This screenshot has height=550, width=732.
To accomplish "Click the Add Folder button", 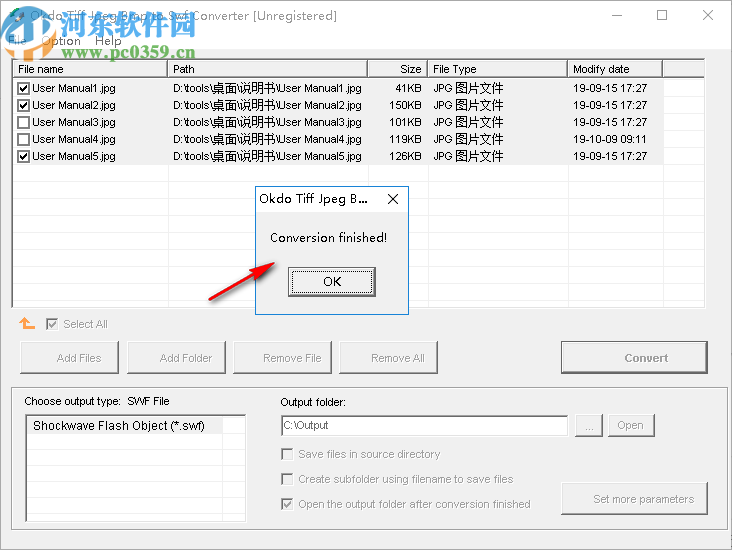I will [176, 358].
